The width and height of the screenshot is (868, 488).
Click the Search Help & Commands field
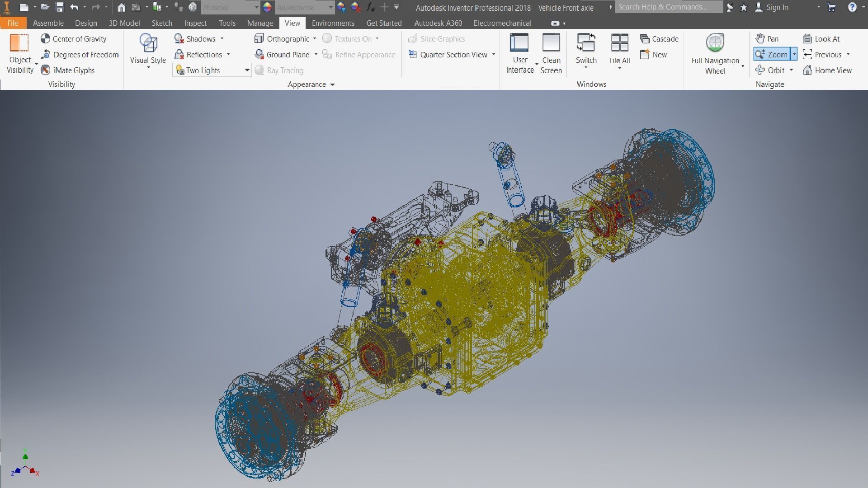(668, 7)
